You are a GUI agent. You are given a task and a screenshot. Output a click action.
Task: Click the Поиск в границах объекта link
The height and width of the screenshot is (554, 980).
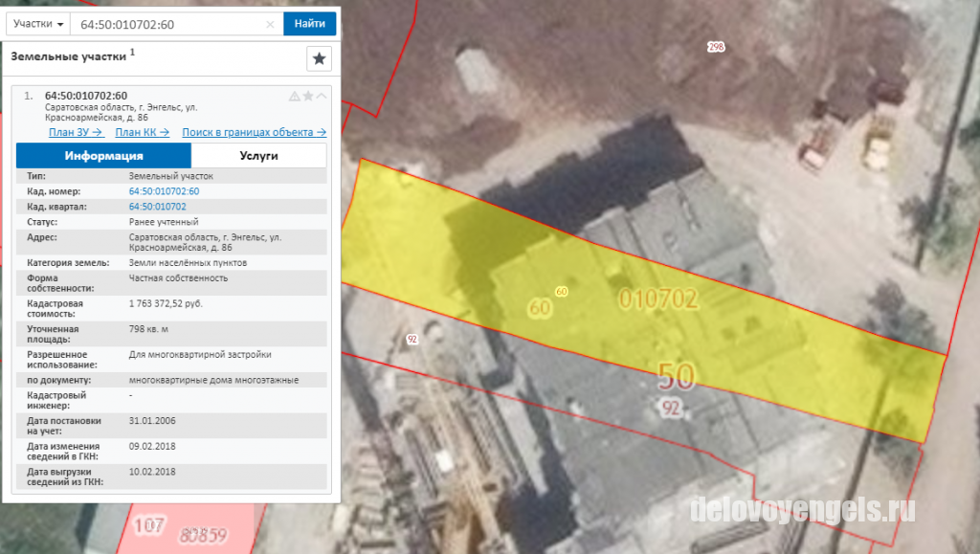click(254, 132)
